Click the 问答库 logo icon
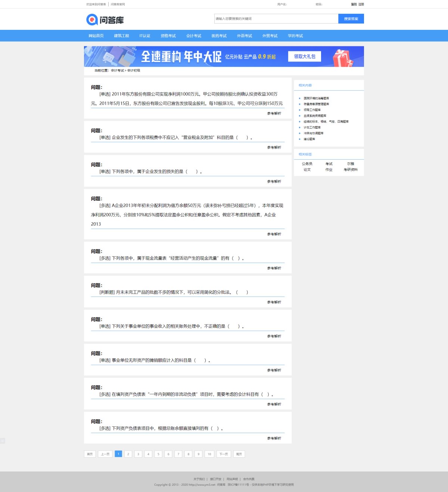Screen dimensions: 448x492 click(x=92, y=19)
